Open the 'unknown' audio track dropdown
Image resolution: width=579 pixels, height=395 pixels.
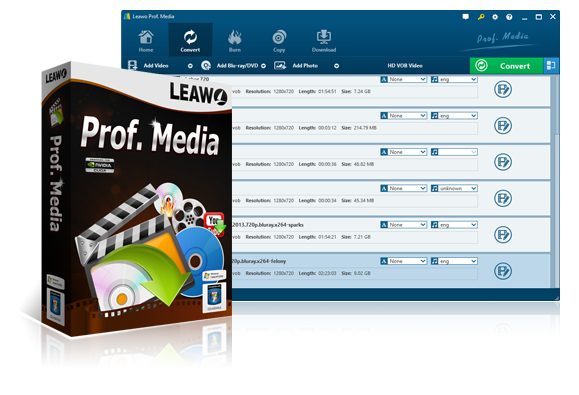pyautogui.click(x=455, y=188)
